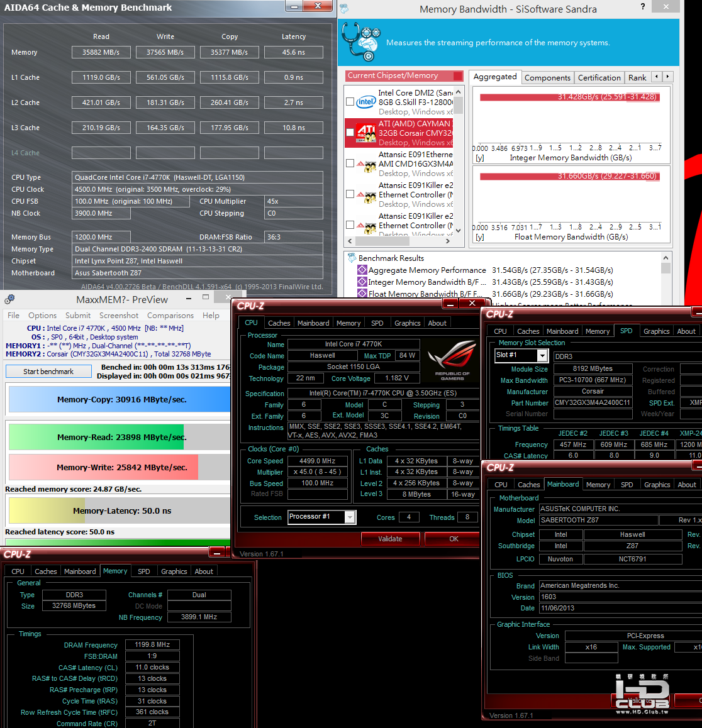
Task: Click the Aggregate Memory Performance result icon
Action: 362,270
